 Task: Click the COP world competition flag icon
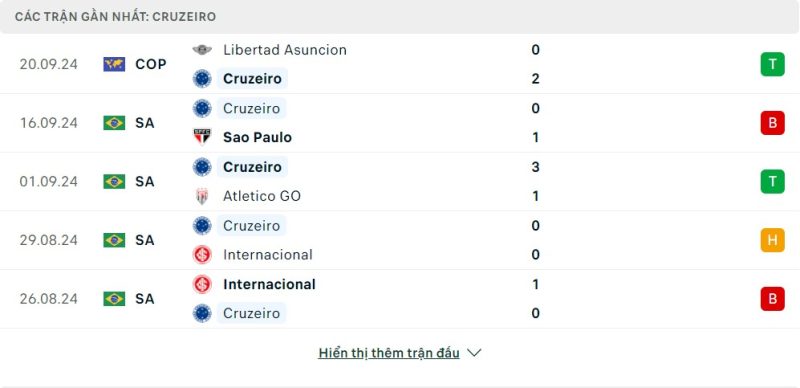[114, 64]
